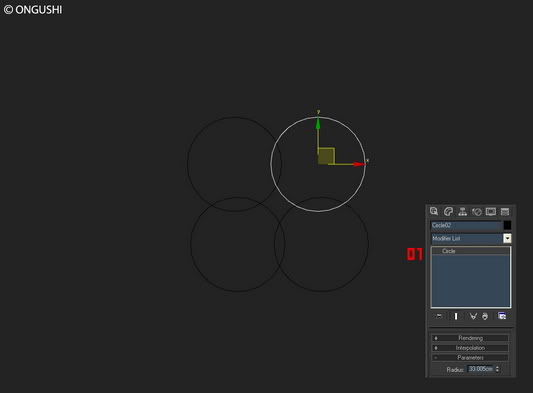This screenshot has width=533, height=393.
Task: Collapse the Parameters rollout
Action: (470, 358)
